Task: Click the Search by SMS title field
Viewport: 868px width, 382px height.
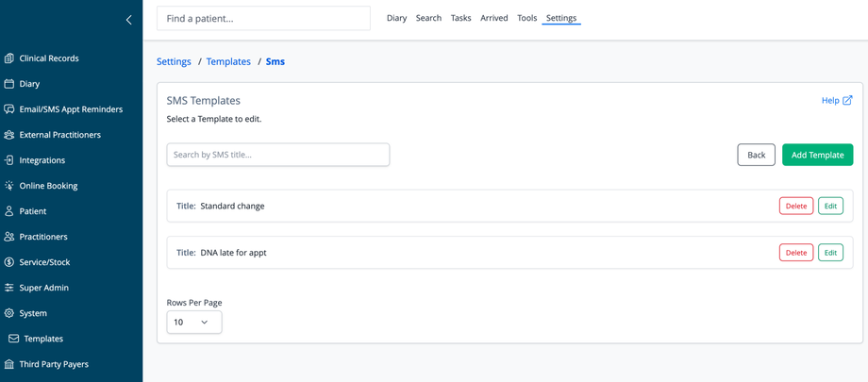Action: point(278,155)
